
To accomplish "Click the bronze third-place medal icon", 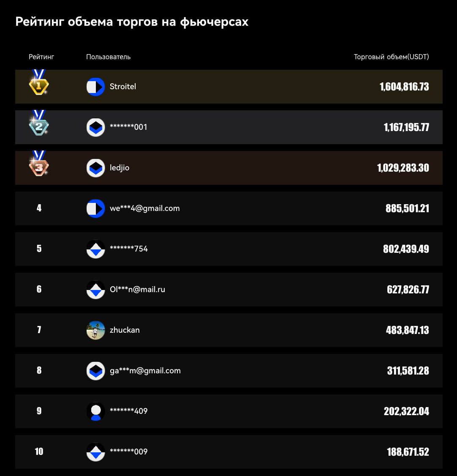I will (x=39, y=165).
